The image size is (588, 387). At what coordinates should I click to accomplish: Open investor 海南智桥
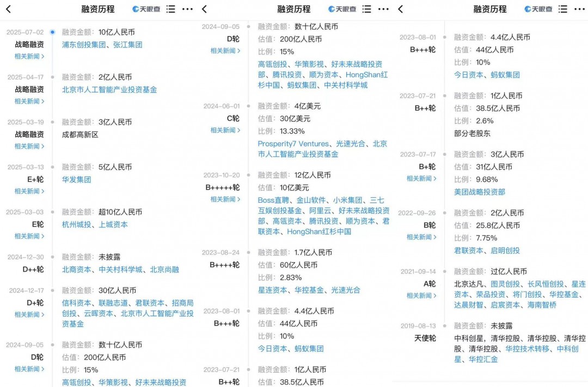pos(542,305)
